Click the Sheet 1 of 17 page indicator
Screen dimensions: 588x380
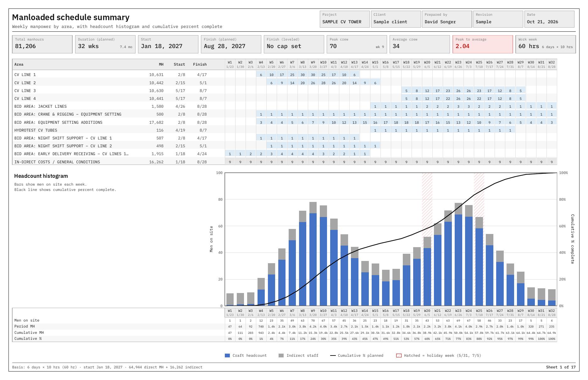point(561,367)
